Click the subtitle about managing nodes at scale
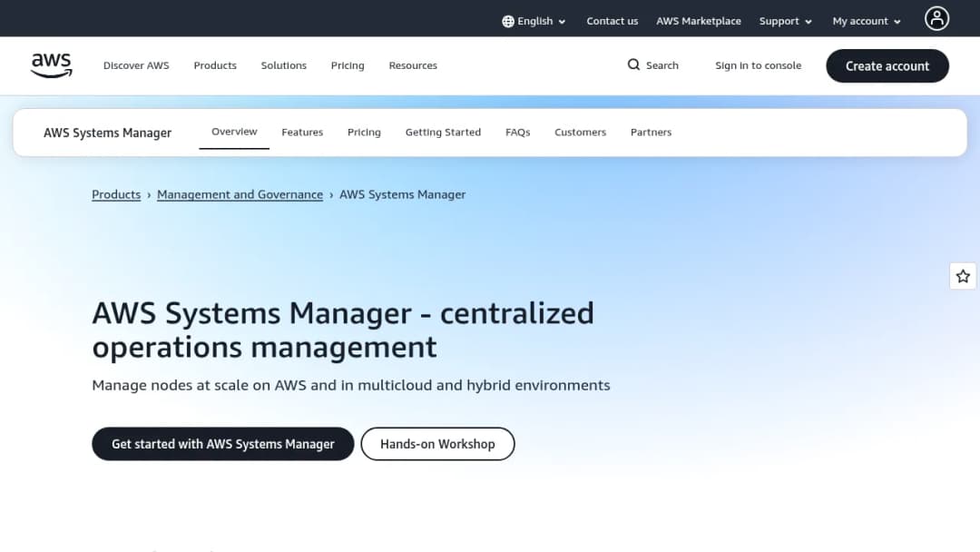Viewport: 980px width, 552px height. 350,385
